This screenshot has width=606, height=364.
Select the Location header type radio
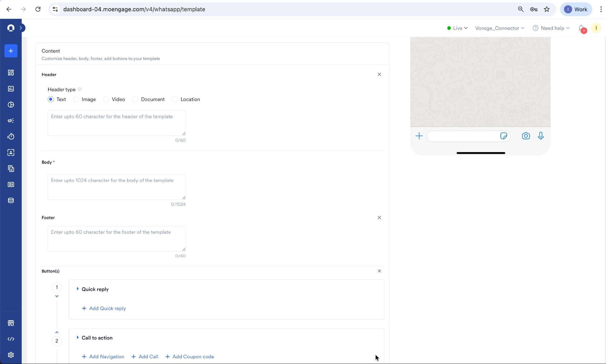[x=175, y=99]
